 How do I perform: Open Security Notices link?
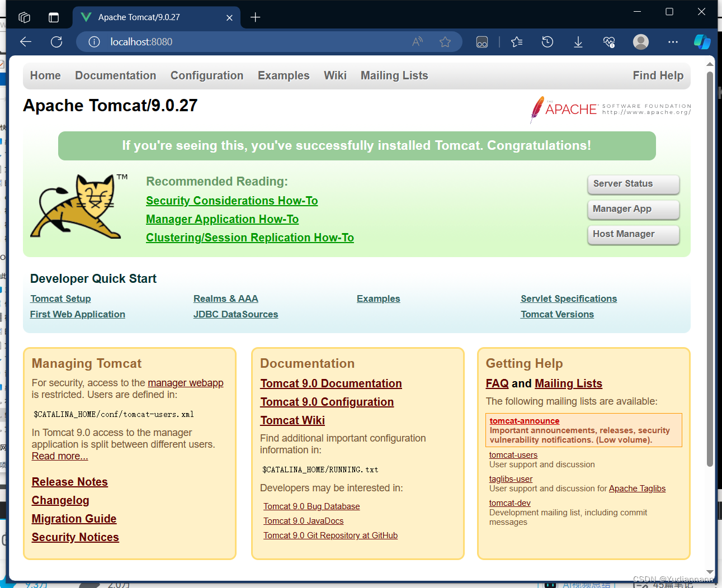(x=75, y=537)
